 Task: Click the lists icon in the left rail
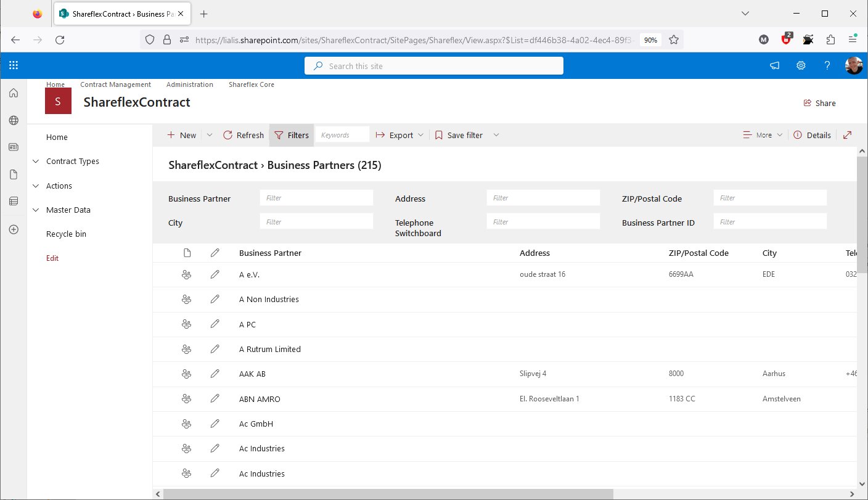14,201
